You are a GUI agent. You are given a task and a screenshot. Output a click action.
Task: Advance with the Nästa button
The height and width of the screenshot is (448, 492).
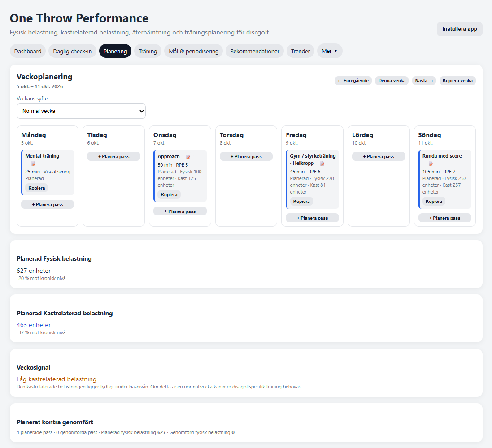click(x=424, y=81)
